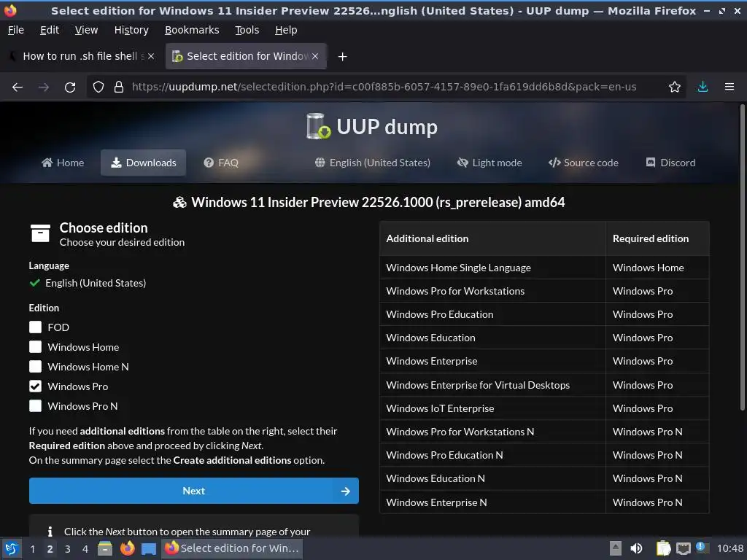The height and width of the screenshot is (560, 747).
Task: Change language from English (United States)
Action: (373, 163)
